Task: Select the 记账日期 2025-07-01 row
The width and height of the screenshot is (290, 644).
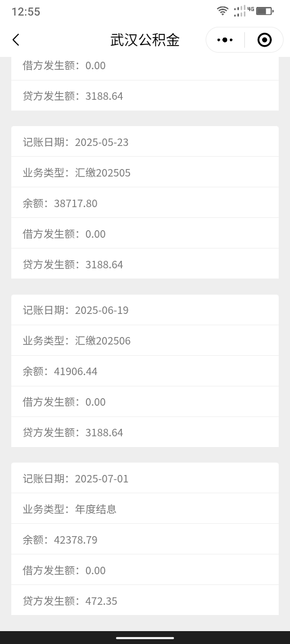Action: pyautogui.click(x=145, y=478)
